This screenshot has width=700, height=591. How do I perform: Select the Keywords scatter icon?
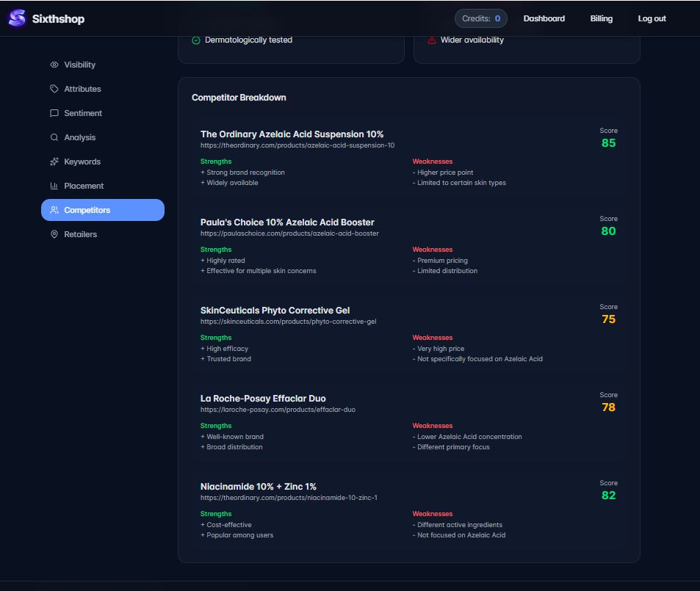(54, 162)
